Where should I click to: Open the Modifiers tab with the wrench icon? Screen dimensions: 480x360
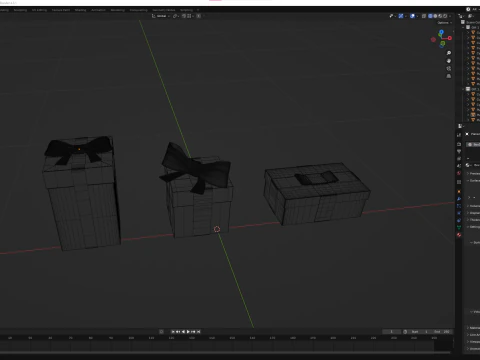point(459,199)
